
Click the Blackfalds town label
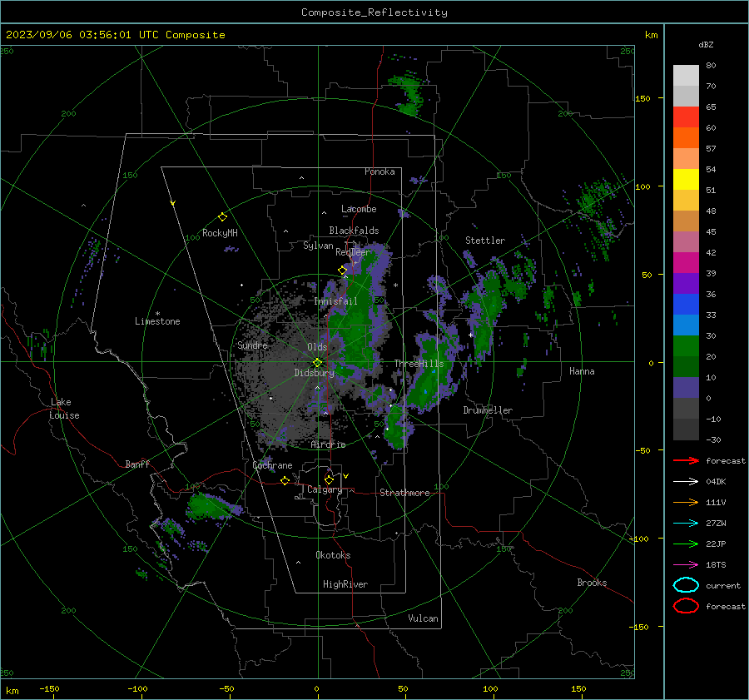pyautogui.click(x=354, y=231)
